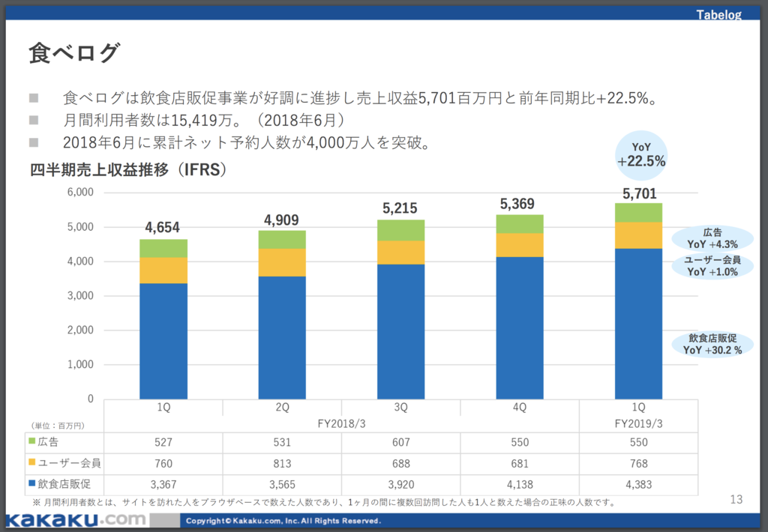Click the copyright notice in footer

283,521
